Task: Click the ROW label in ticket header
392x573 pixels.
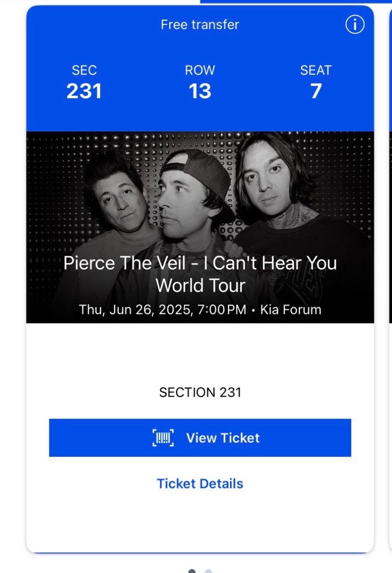Action: (x=200, y=70)
